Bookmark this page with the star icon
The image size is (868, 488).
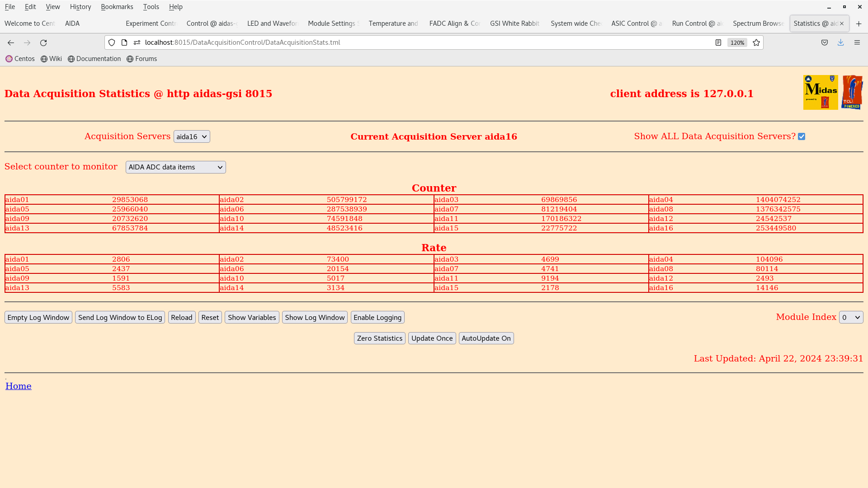tap(756, 42)
